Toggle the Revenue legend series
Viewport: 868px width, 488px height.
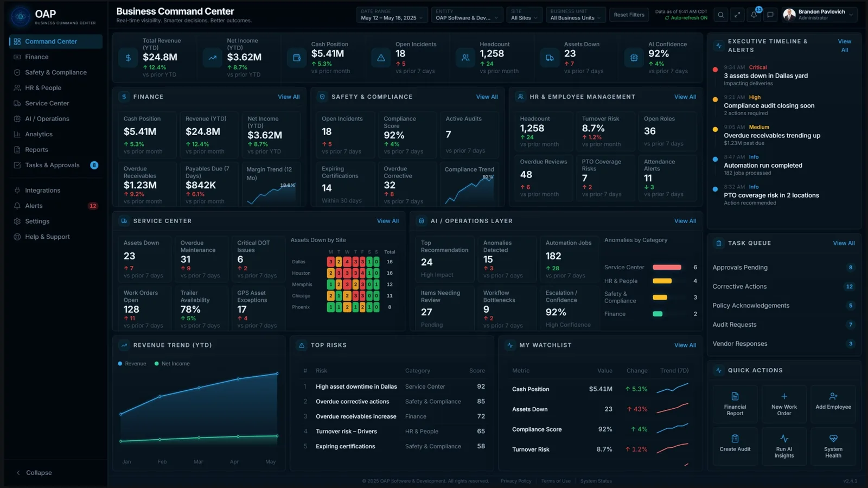point(132,364)
